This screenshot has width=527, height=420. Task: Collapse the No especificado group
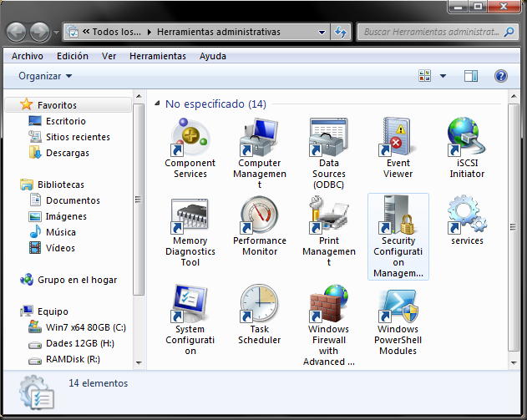tap(157, 104)
